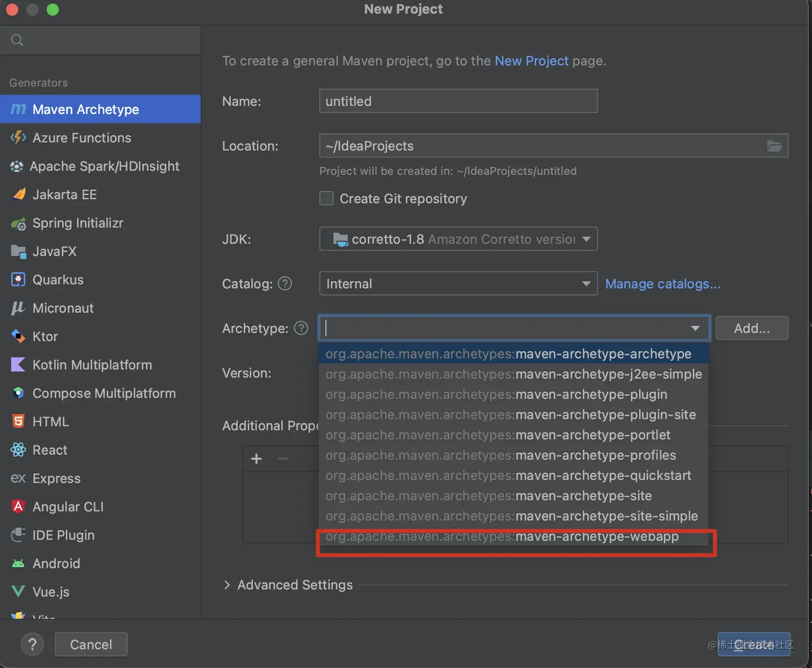This screenshot has width=812, height=668.
Task: Click the browse folder icon in Location
Action: 774,146
